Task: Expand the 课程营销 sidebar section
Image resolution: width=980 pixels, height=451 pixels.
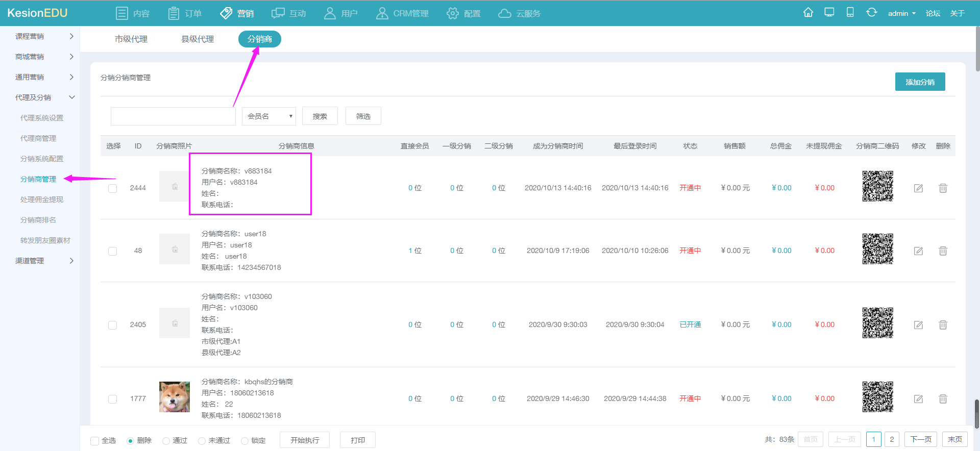Action: (x=44, y=36)
